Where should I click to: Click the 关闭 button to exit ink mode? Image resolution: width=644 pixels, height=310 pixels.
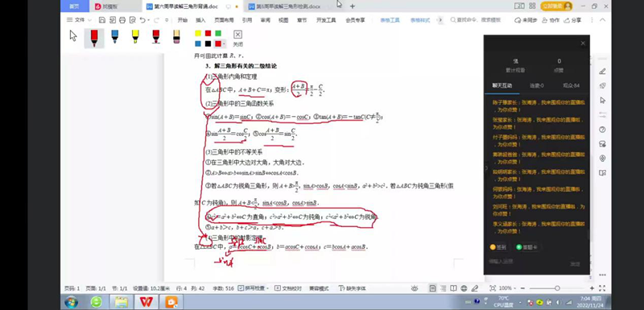237,39
